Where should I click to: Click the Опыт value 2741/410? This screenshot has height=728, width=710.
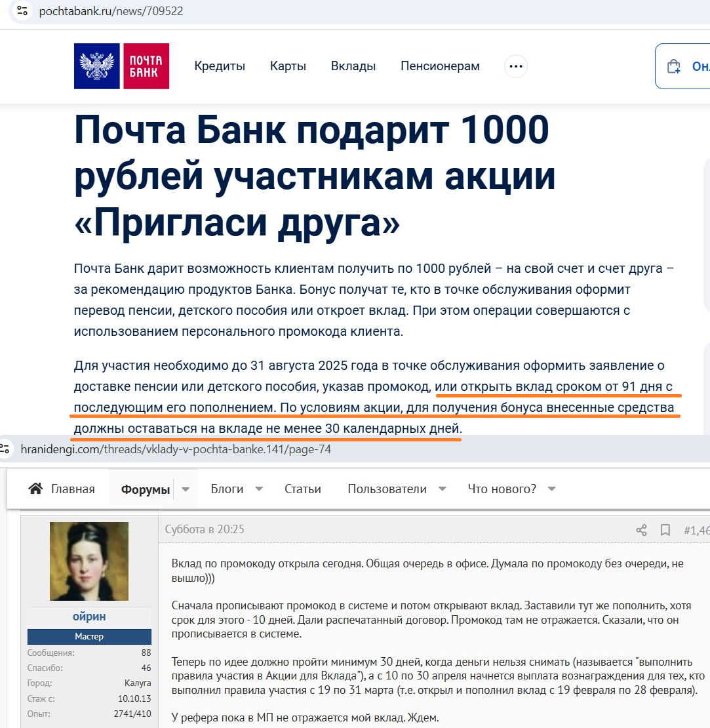pos(132,714)
